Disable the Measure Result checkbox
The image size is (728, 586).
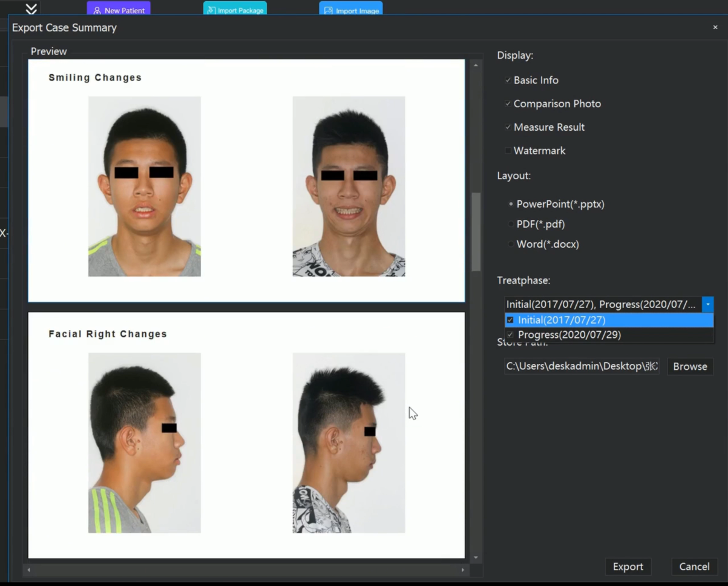coord(508,127)
